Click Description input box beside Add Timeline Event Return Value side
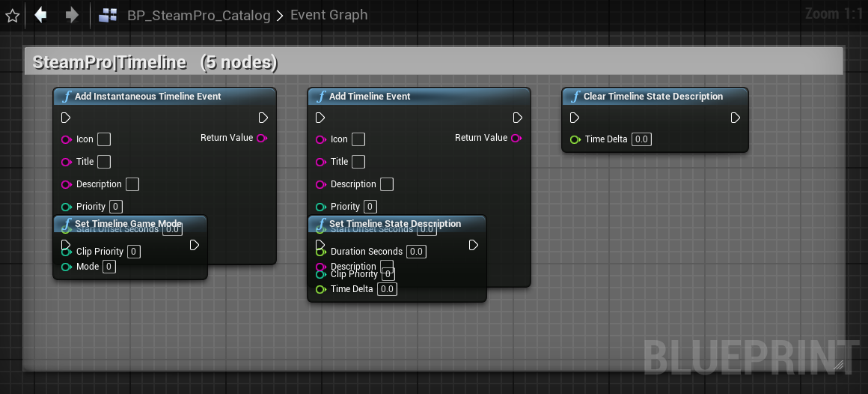 [x=387, y=184]
